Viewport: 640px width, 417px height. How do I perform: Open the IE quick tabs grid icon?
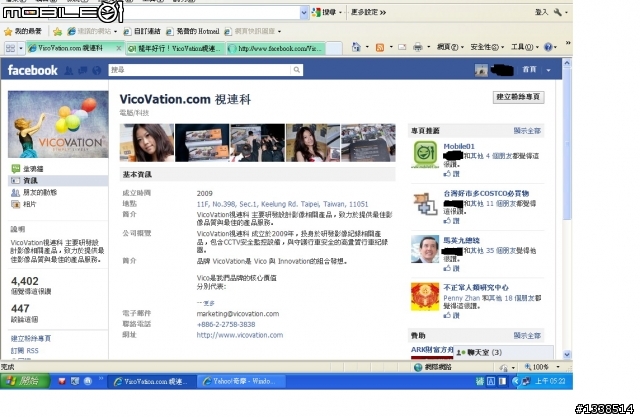pyautogui.click(x=10, y=48)
